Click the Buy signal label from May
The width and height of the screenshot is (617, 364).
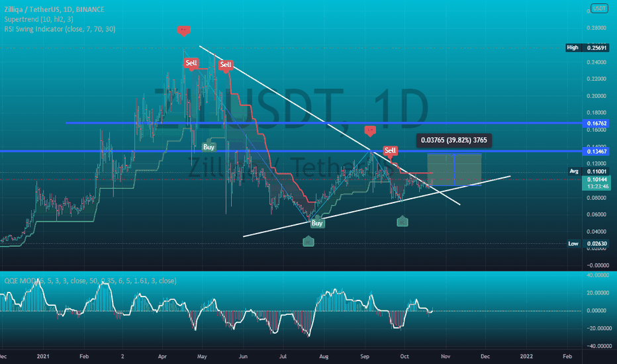click(209, 147)
